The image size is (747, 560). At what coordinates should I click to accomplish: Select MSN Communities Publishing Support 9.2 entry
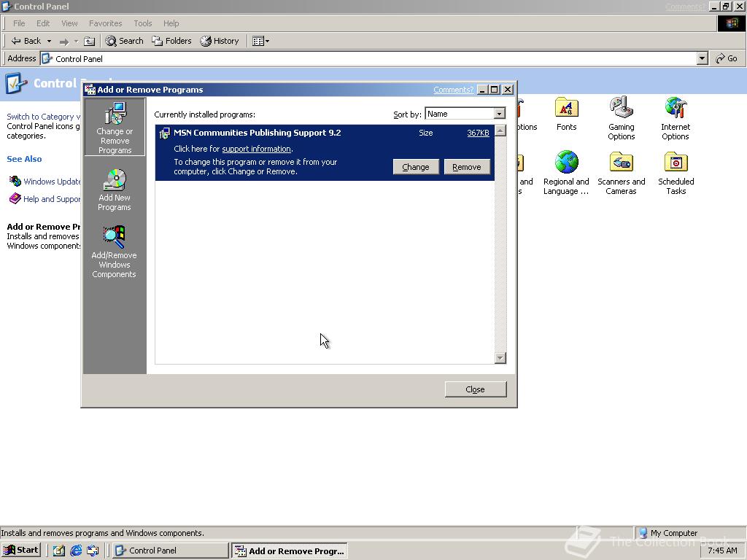(325, 152)
